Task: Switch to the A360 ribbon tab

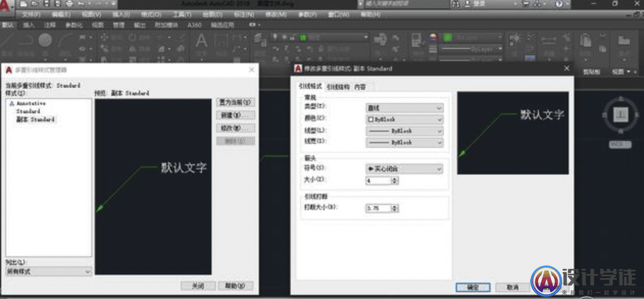Action: [x=194, y=24]
